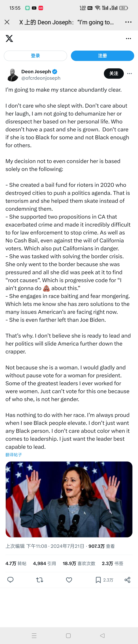Close the in-app browser page

click(x=7, y=22)
